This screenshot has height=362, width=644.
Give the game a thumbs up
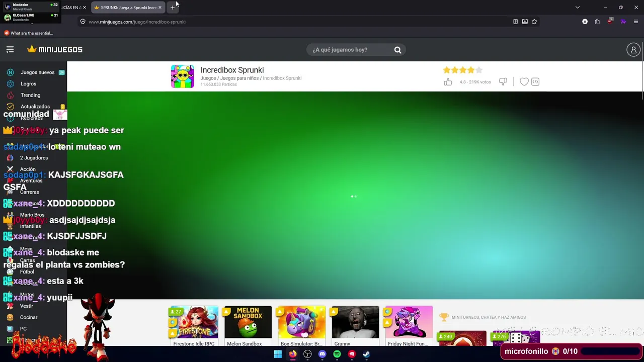point(448,81)
